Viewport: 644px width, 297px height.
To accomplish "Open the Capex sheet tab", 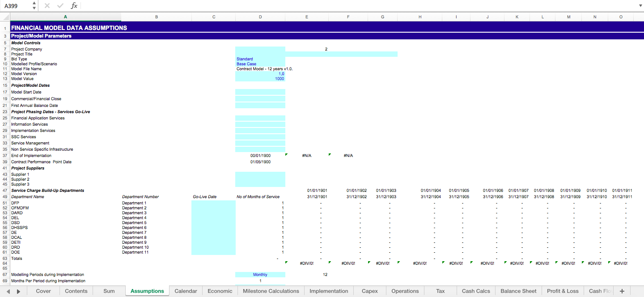I will [x=370, y=291].
